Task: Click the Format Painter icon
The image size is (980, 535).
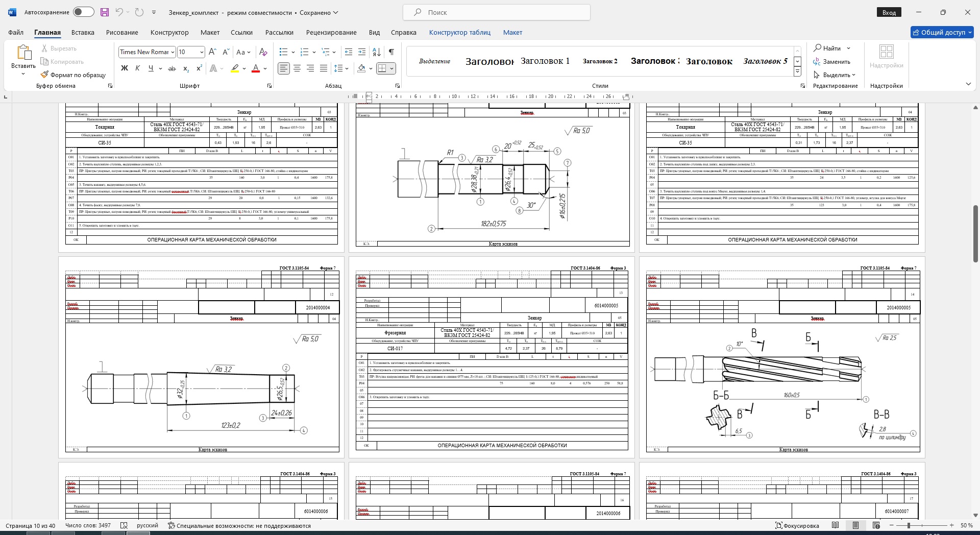Action: pos(73,75)
